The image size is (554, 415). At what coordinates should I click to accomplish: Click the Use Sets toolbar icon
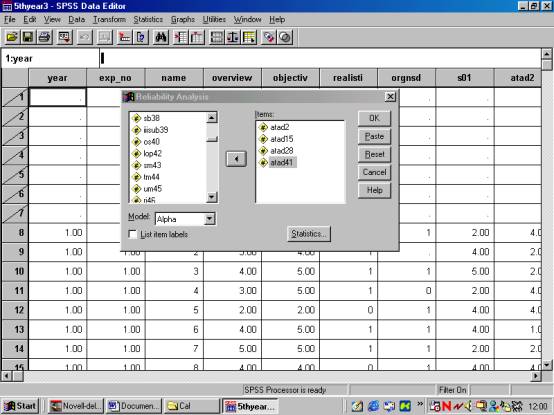click(285, 37)
